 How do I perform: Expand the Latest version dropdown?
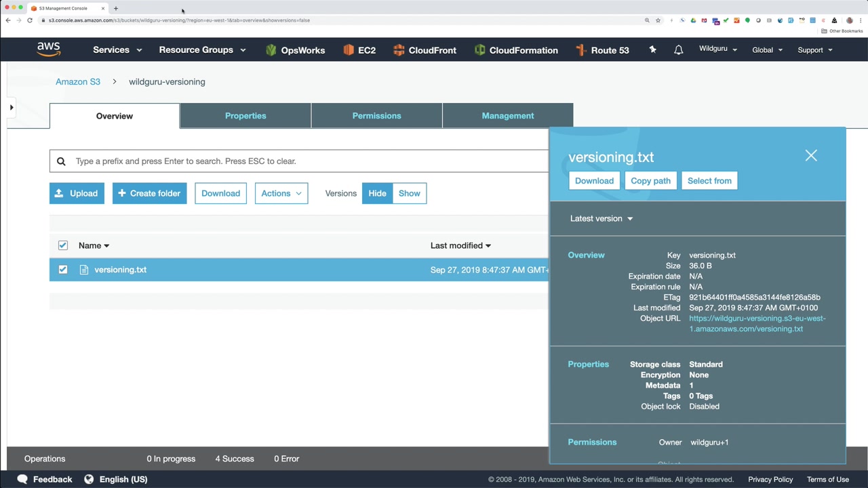601,218
